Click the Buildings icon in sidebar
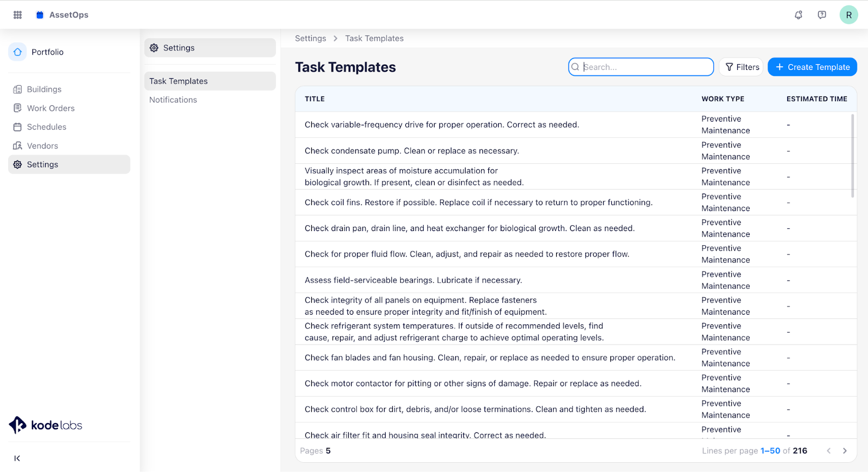Image resolution: width=868 pixels, height=472 pixels. pyautogui.click(x=17, y=90)
